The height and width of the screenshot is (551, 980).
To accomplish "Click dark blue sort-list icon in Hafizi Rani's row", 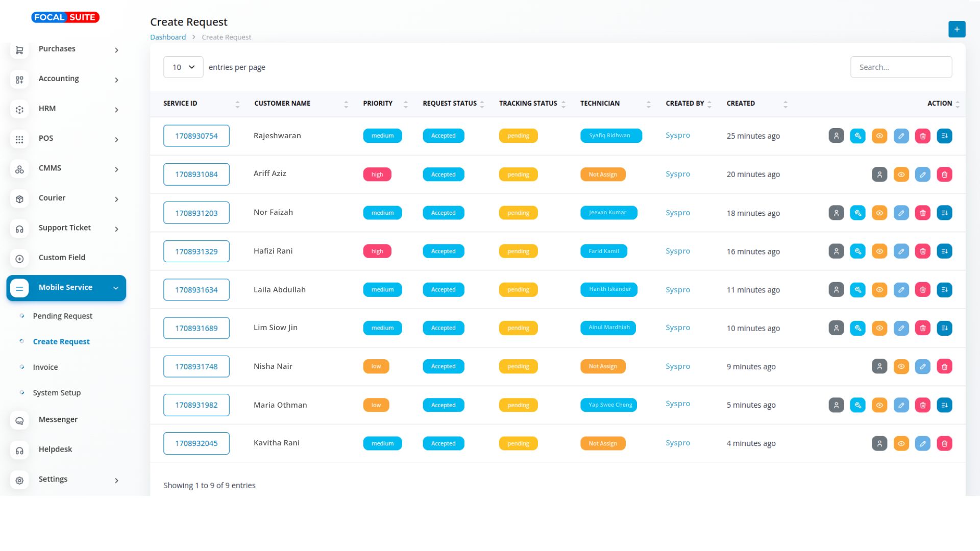I will pyautogui.click(x=944, y=251).
